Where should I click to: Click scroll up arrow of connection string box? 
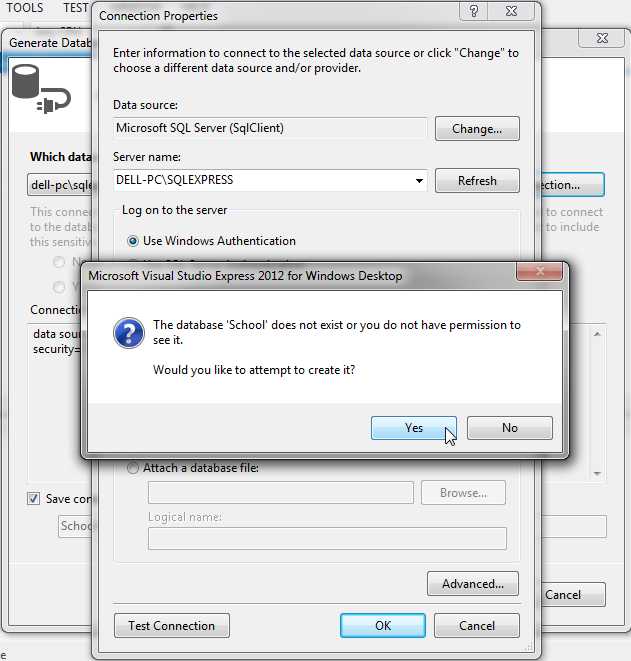(x=597, y=334)
